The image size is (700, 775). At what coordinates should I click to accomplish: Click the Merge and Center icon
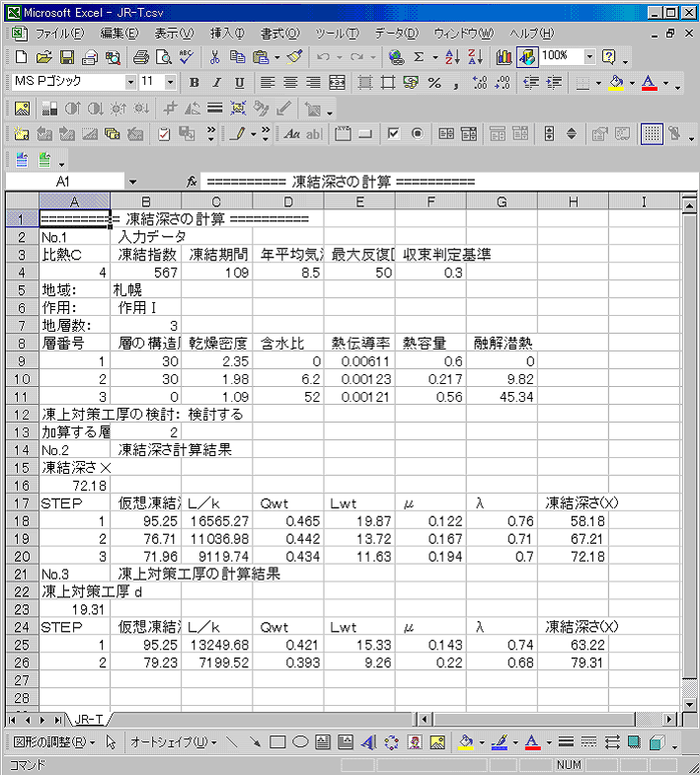[338, 83]
